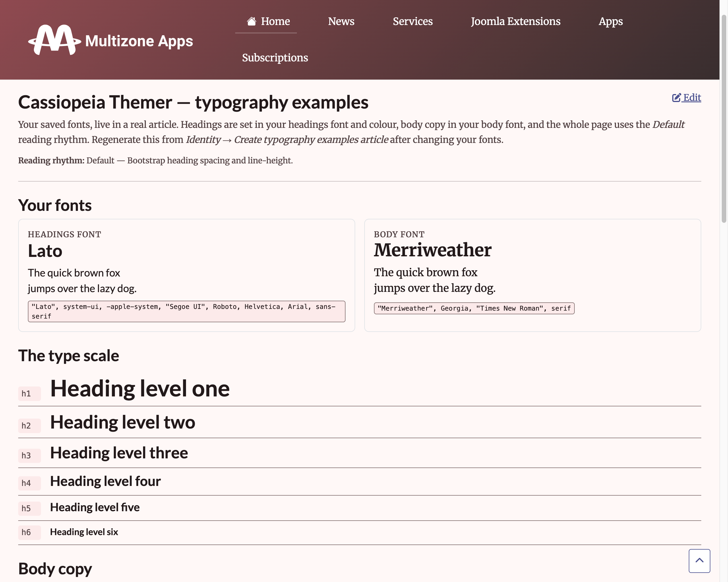The image size is (728, 582).
Task: Open the Apps menu item
Action: [x=611, y=21]
